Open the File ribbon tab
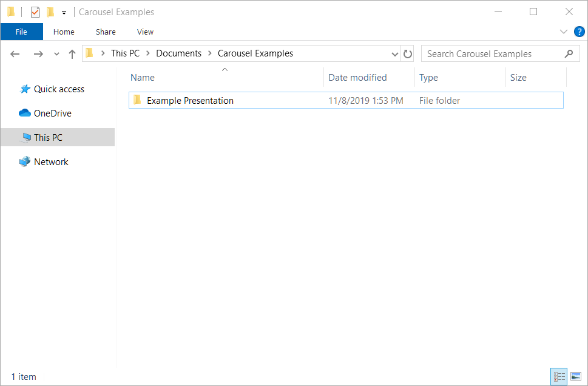The image size is (588, 386). tap(21, 32)
